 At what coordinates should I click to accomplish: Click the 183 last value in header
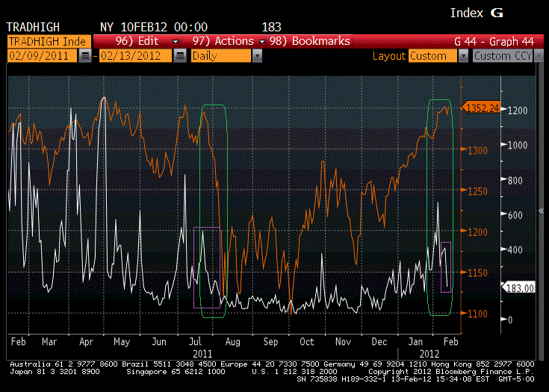point(271,27)
